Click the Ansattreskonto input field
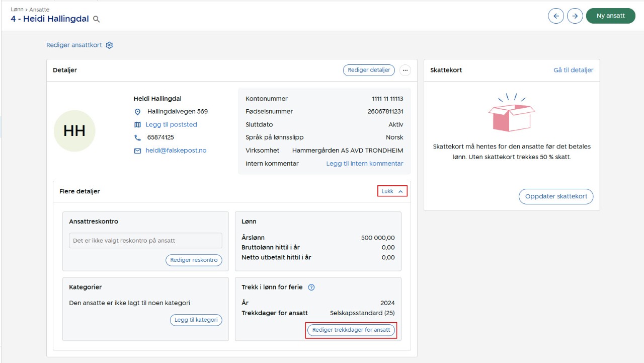This screenshot has height=363, width=644. coord(145,241)
